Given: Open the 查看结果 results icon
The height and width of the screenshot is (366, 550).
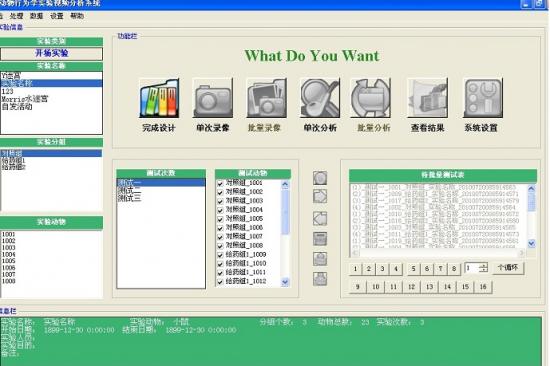Looking at the screenshot, I should click(427, 98).
